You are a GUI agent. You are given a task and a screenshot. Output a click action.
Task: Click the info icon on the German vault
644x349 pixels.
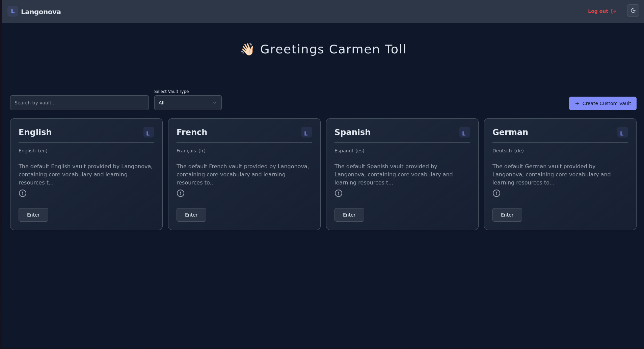[x=496, y=193]
